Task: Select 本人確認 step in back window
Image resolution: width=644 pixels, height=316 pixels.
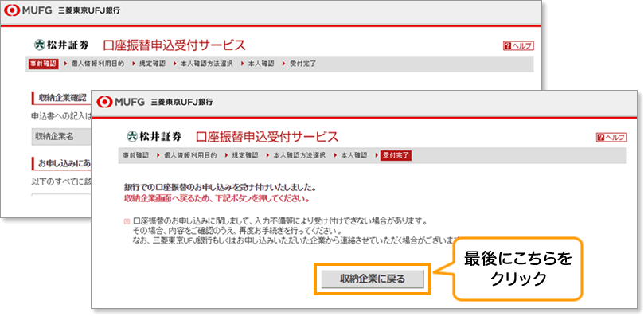Action: [261, 64]
